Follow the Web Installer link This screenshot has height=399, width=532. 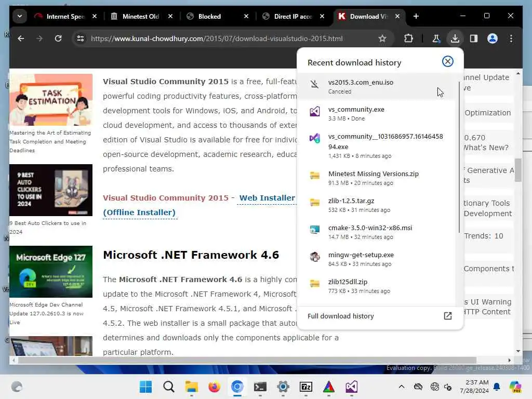[x=267, y=198]
